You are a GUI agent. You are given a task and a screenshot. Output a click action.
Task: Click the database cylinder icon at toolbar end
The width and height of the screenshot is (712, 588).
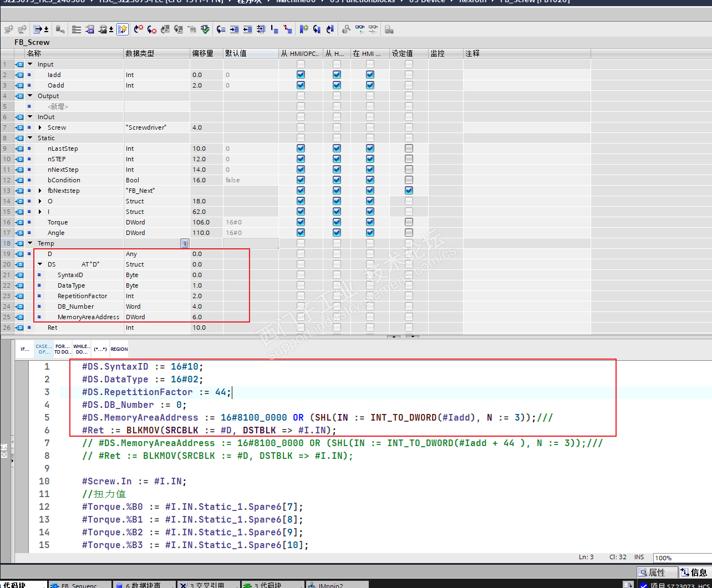(x=389, y=29)
